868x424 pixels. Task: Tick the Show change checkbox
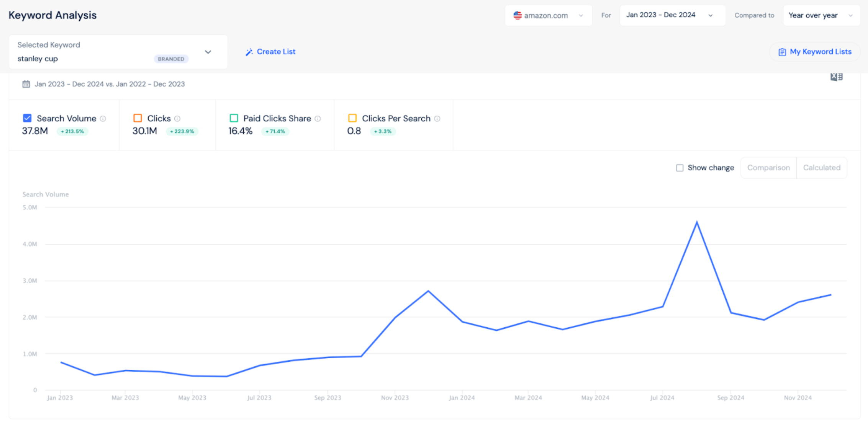680,168
